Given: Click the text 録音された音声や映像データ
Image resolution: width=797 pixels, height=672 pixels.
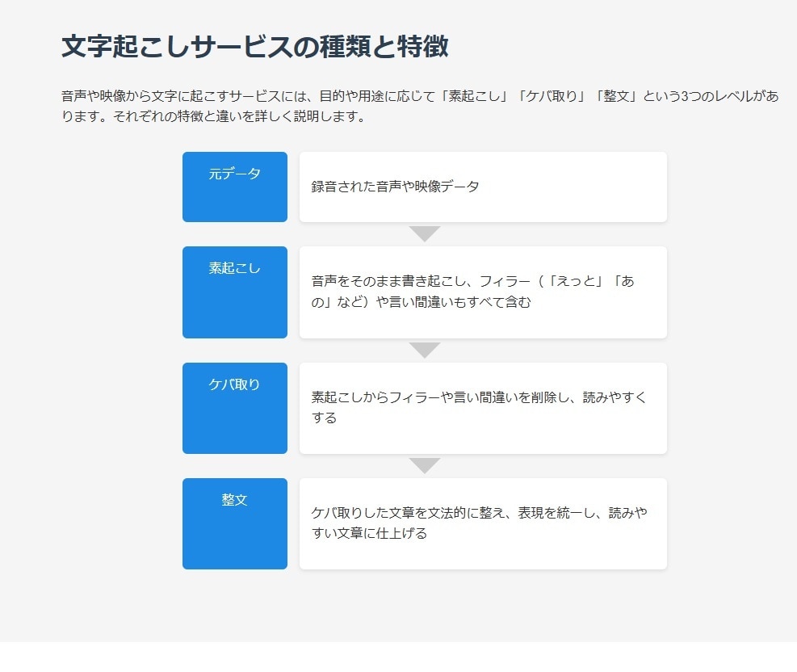Looking at the screenshot, I should click(x=395, y=187).
